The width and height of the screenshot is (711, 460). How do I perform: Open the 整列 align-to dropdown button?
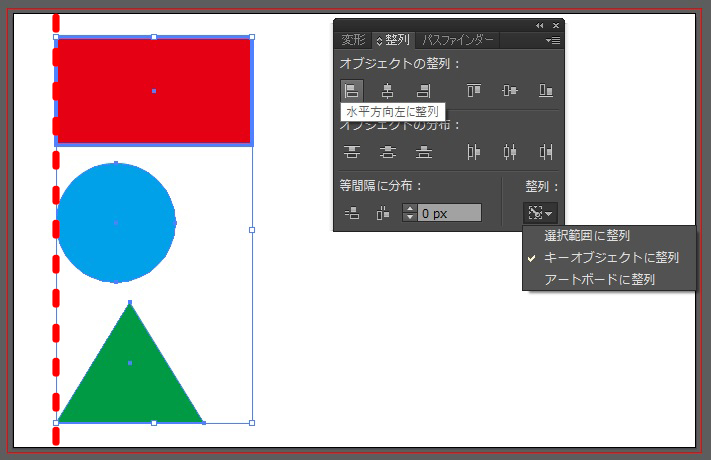[540, 213]
